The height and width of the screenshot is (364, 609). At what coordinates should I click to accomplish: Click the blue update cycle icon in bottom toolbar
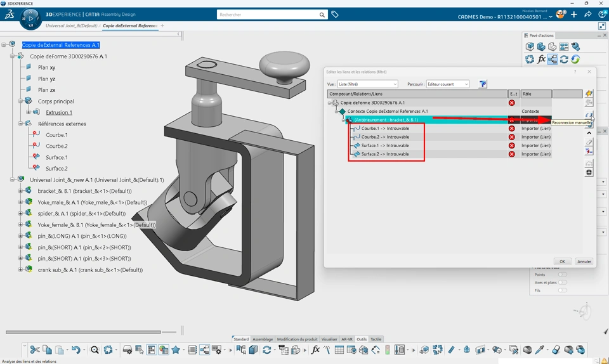tap(266, 349)
